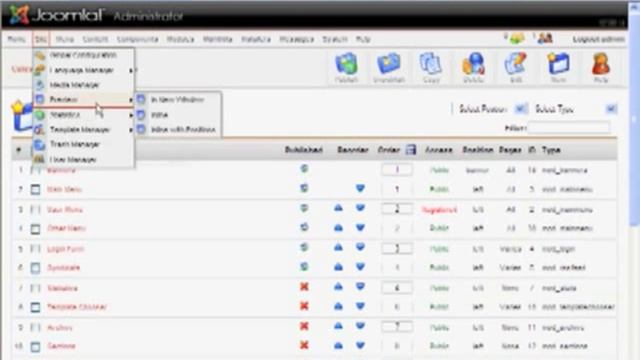This screenshot has height=360, width=640.
Task: Choose Preview In New Window
Action: pos(178,100)
